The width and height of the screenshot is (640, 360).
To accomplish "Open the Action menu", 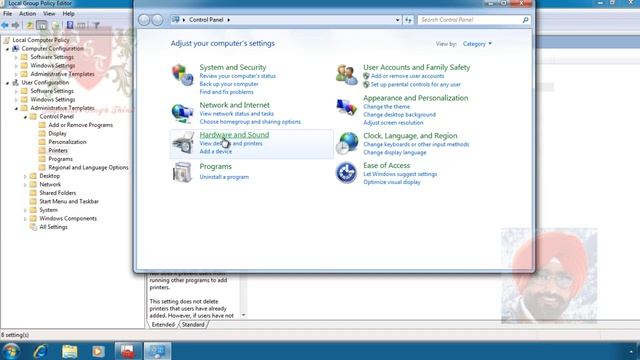I will click(27, 13).
